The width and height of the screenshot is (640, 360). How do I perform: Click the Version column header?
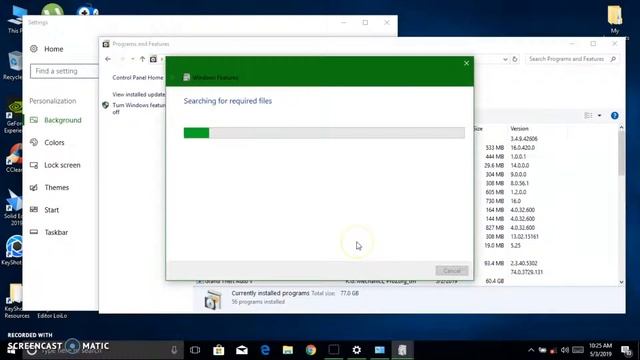pos(519,129)
